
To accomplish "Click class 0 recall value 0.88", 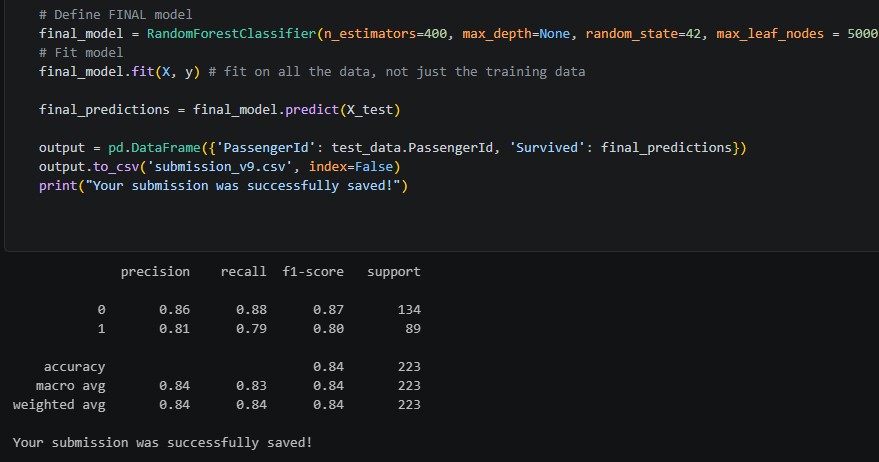I will point(251,310).
